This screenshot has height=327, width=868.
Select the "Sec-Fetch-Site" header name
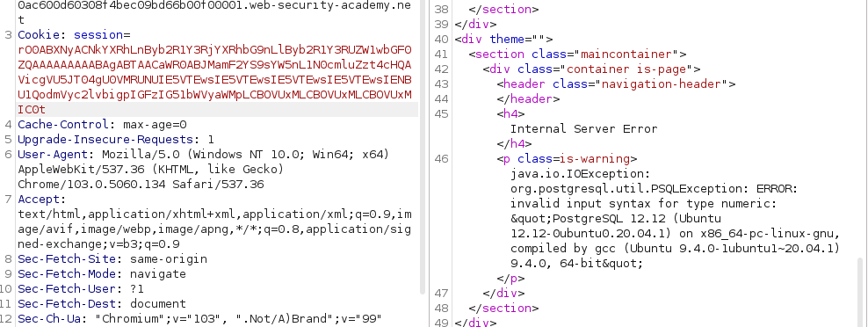67,259
